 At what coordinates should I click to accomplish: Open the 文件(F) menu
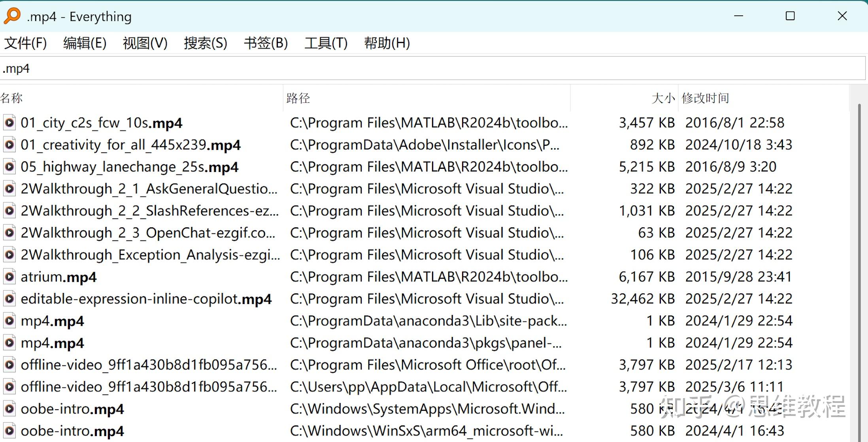click(x=25, y=43)
